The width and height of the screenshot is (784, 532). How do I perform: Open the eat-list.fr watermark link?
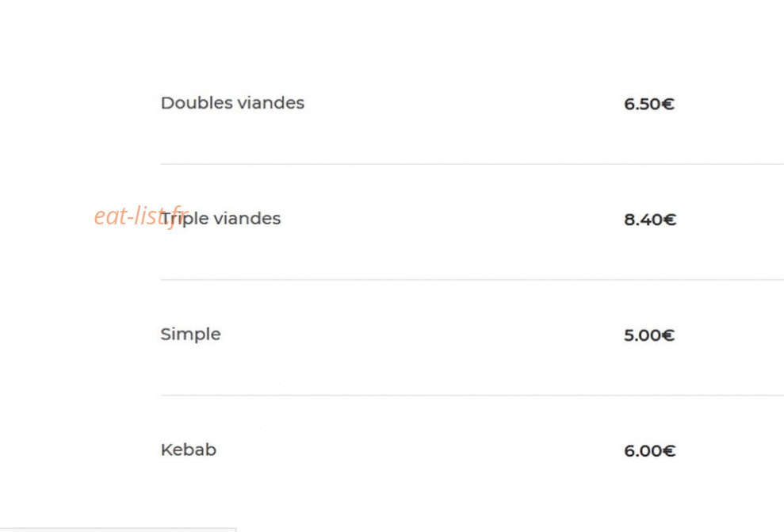141,216
